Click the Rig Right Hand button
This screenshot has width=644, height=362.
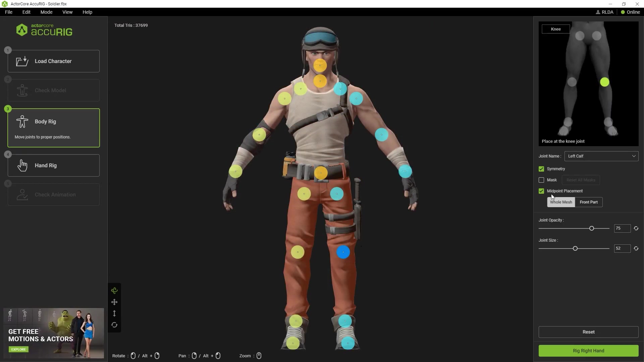click(x=588, y=351)
